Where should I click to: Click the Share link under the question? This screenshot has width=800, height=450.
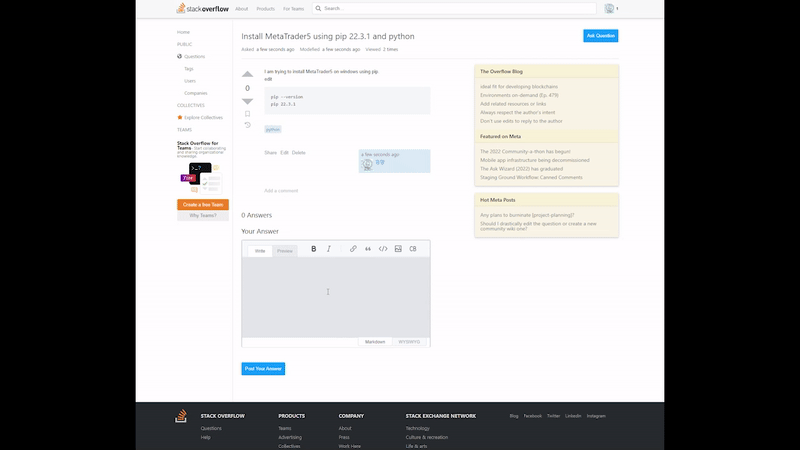click(x=270, y=153)
